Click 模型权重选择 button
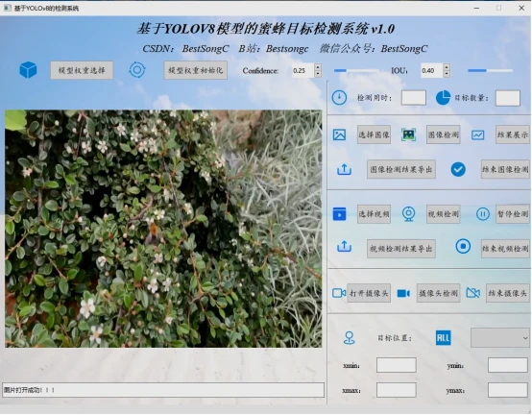Viewport: 532px width, 415px height. [x=82, y=70]
